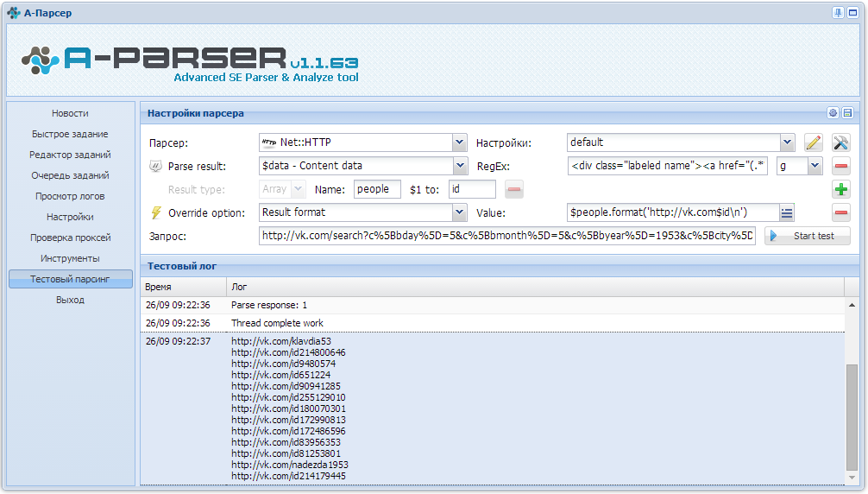Click the Name field containing people
Screen dimensions: 868x494
(x=377, y=189)
